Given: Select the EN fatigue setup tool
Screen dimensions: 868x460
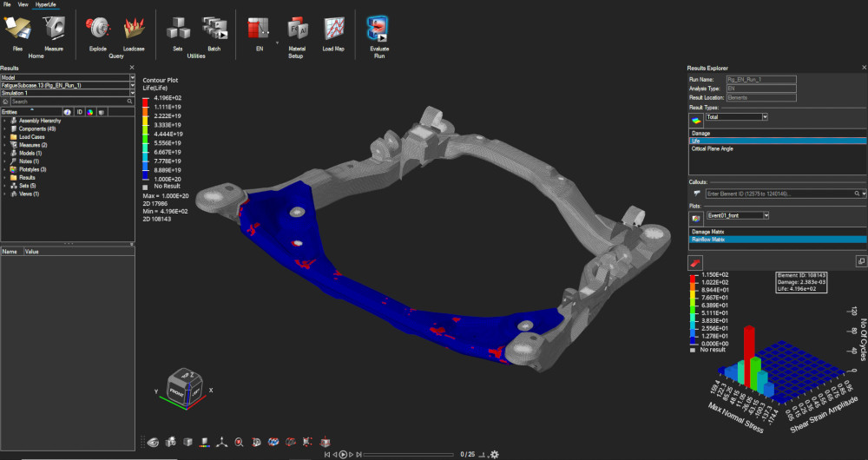Looking at the screenshot, I should coord(259,30).
